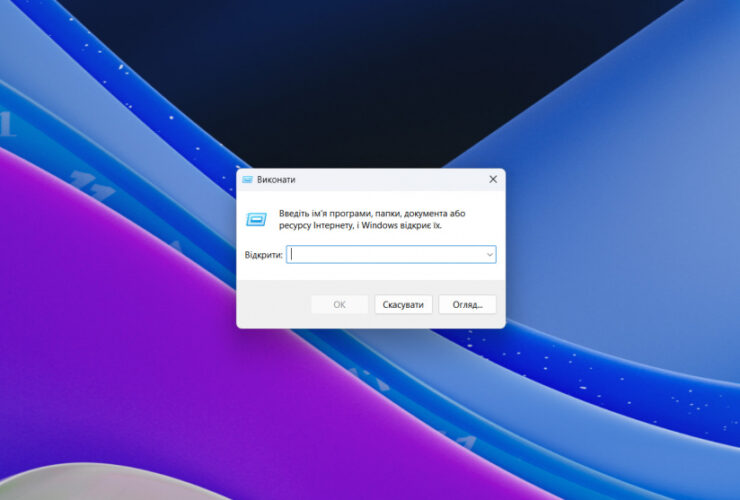Close the Виконати dialog with X
The image size is (740, 500).
[493, 179]
